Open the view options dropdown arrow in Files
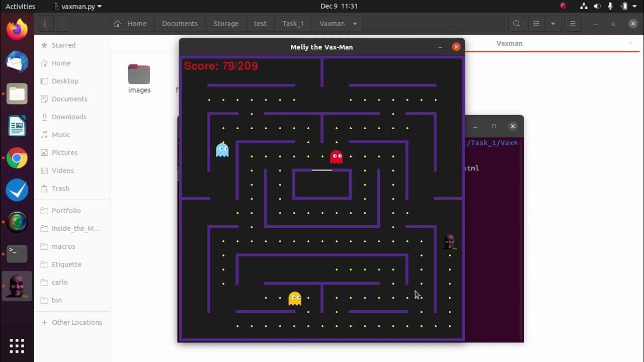Screen dimensions: 644x362 (553, 24)
